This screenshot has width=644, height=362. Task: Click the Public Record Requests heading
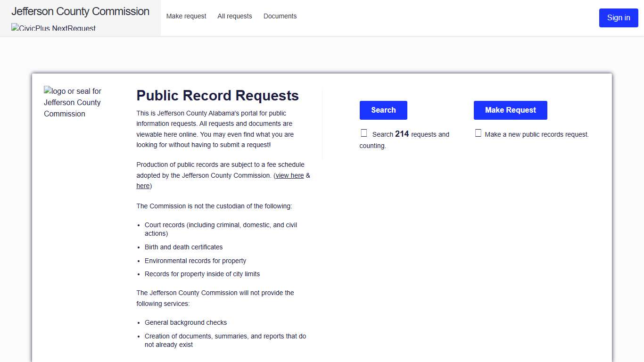click(x=217, y=96)
